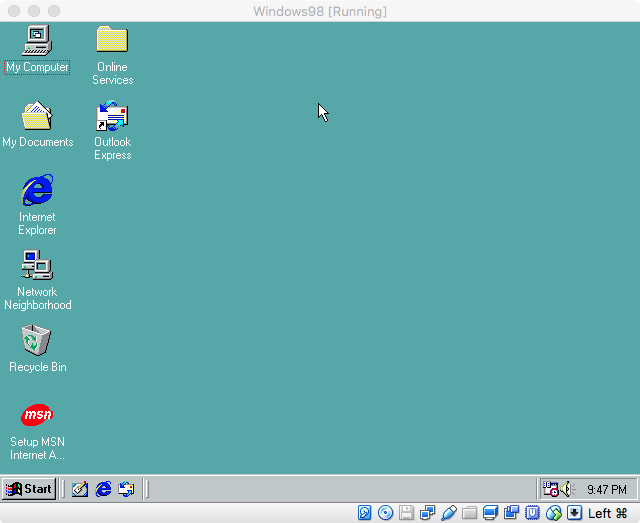Click the VirtualBox CPU virtualization chip icon
Image resolution: width=640 pixels, height=523 pixels.
pos(532,513)
